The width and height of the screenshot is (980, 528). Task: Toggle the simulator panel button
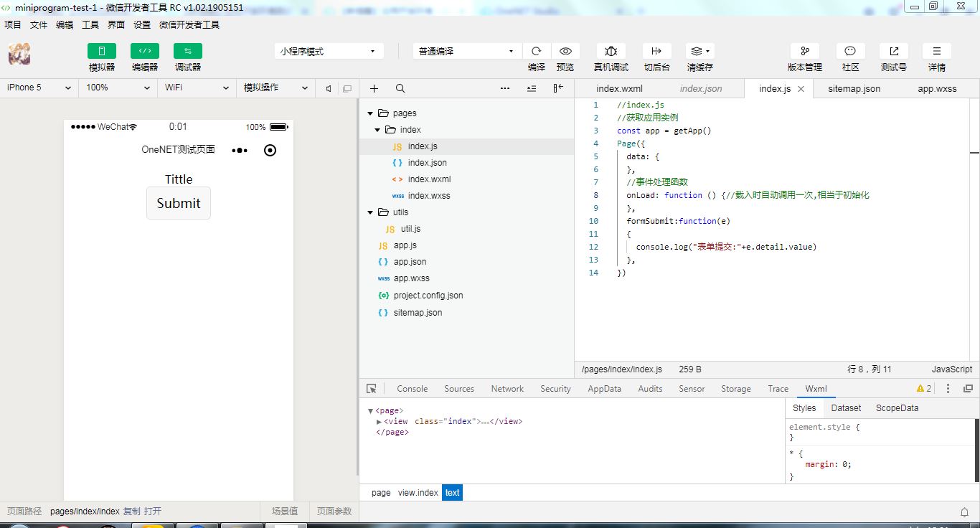click(x=102, y=51)
